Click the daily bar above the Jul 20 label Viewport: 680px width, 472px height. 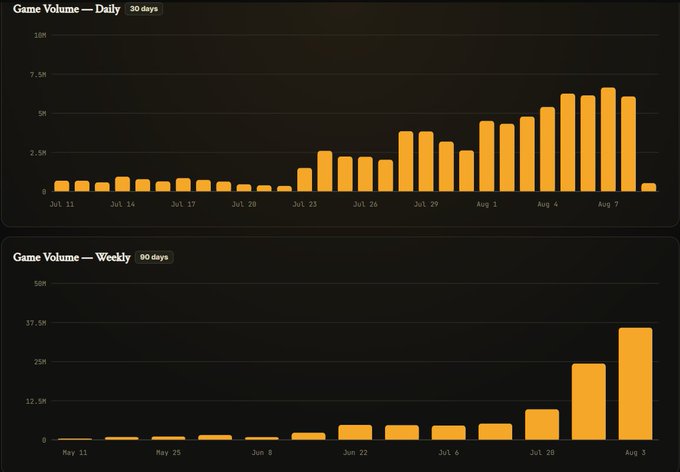244,188
